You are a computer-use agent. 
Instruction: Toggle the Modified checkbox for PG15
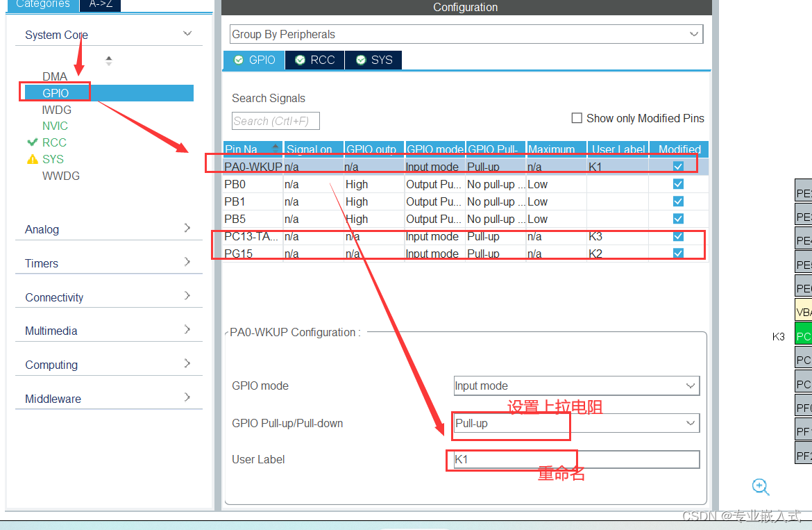[x=678, y=254]
